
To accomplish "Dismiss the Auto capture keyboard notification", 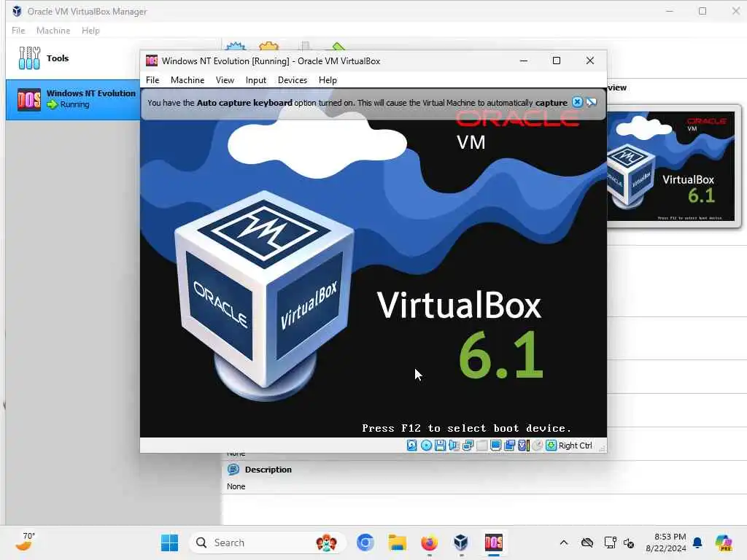I will (x=577, y=102).
